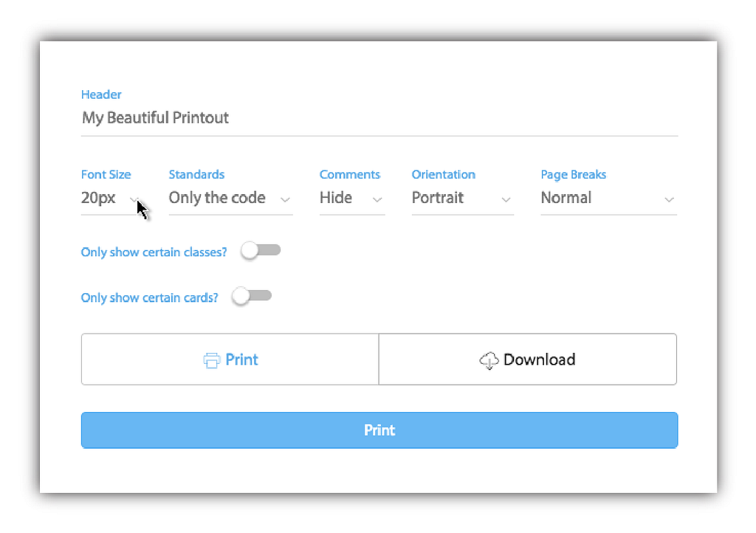Click the Header label

click(101, 94)
